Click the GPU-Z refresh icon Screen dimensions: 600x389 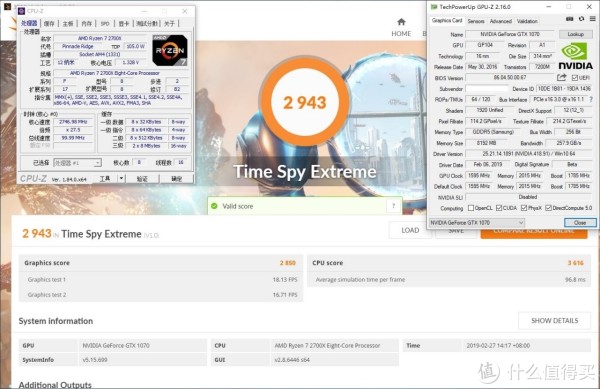(581, 19)
